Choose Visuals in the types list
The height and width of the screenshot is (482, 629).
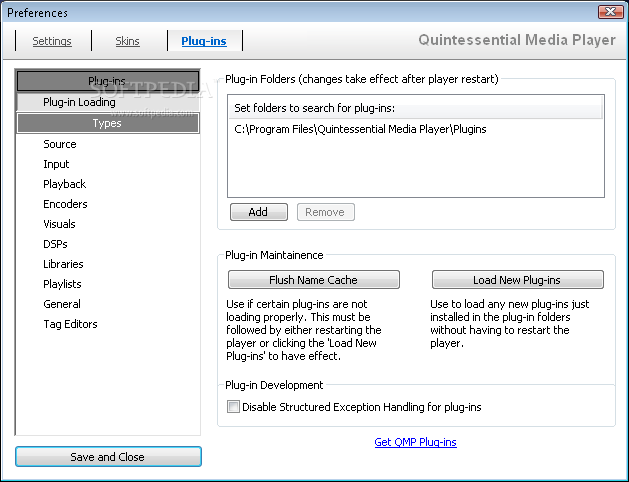(59, 224)
